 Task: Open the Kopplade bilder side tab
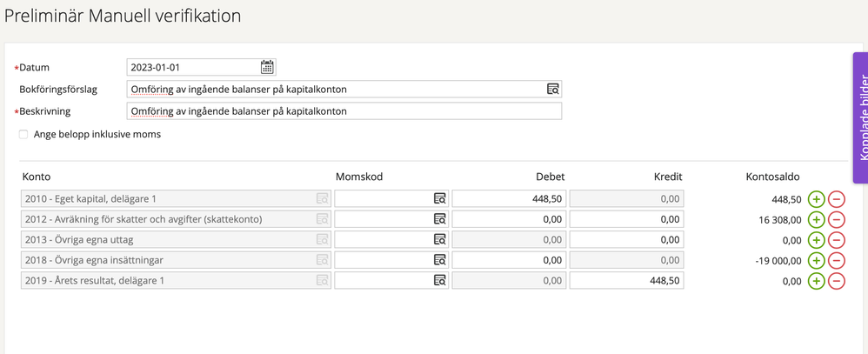coord(859,117)
